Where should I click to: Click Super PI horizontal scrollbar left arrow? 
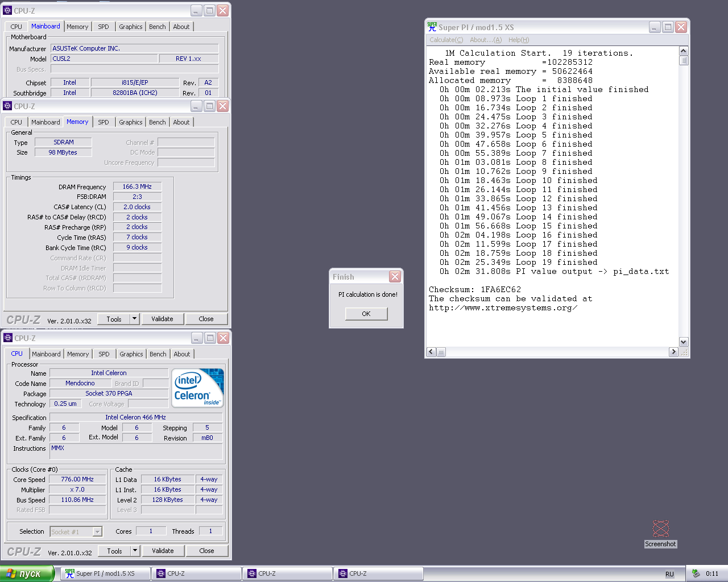431,352
